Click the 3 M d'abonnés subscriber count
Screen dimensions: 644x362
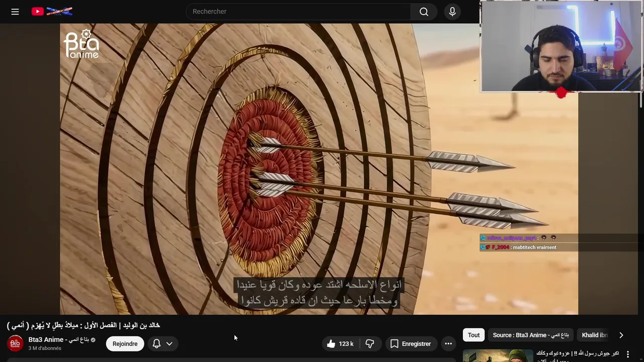click(x=45, y=348)
